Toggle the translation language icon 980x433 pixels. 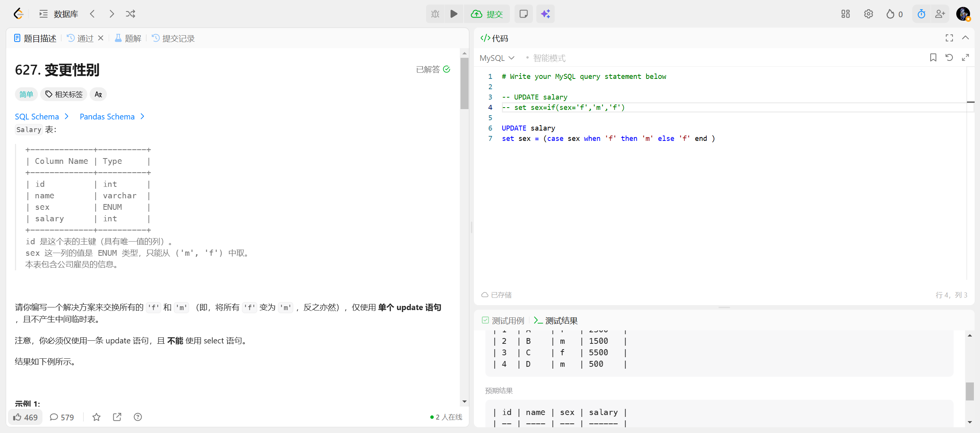98,94
